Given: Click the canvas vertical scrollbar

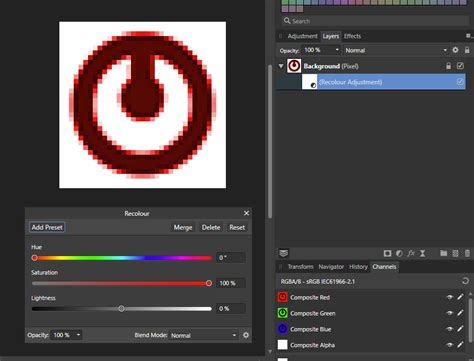Looking at the screenshot, I should point(270,141).
